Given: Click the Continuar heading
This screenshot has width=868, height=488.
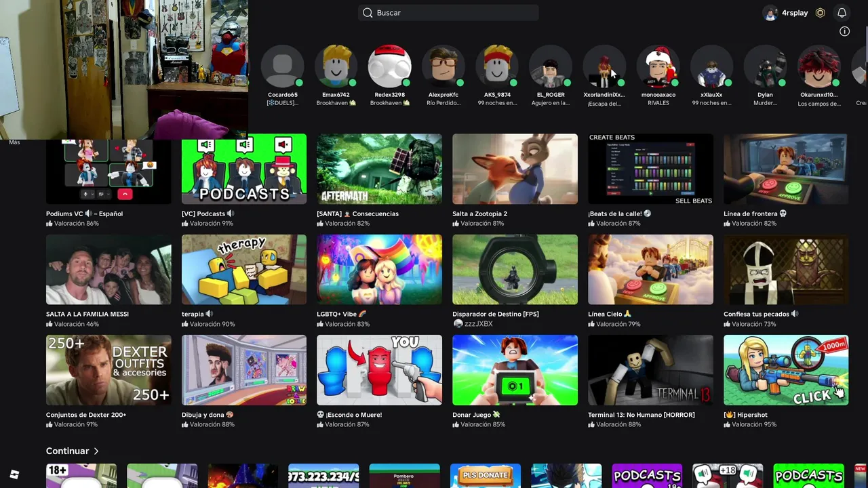Looking at the screenshot, I should coord(67,451).
